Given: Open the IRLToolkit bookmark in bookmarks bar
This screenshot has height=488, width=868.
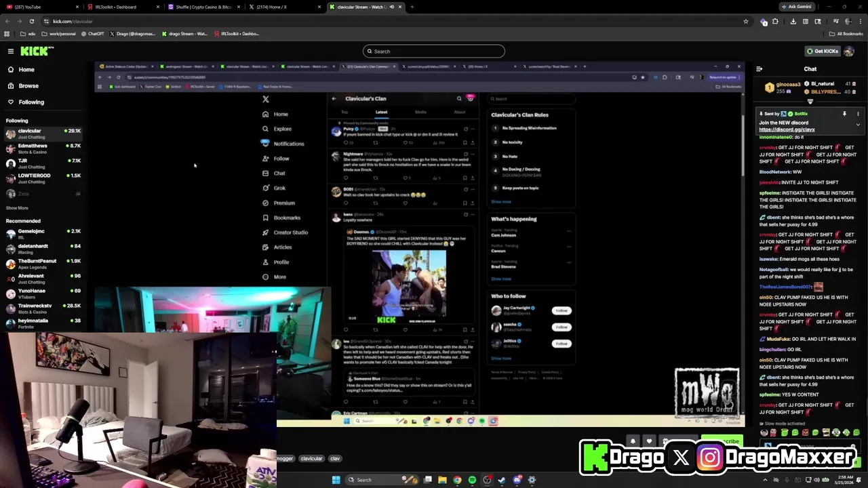Looking at the screenshot, I should point(236,34).
